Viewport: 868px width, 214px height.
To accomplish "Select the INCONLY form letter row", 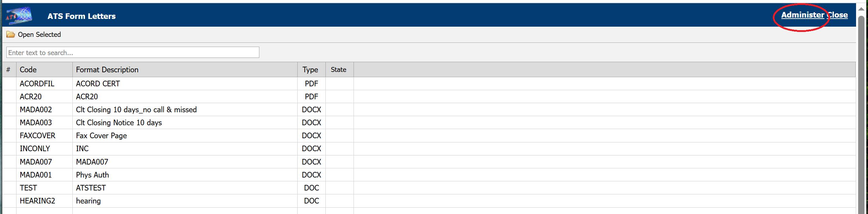I will click(35, 149).
